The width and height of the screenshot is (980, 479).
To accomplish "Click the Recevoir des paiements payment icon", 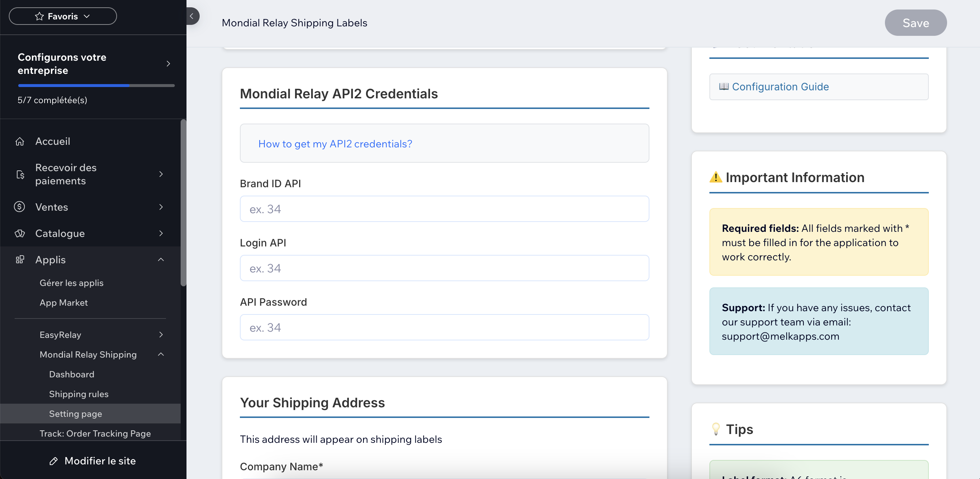I will point(20,174).
